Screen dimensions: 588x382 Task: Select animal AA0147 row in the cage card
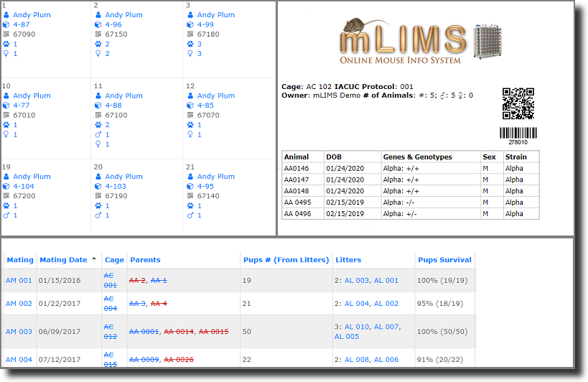coord(296,180)
